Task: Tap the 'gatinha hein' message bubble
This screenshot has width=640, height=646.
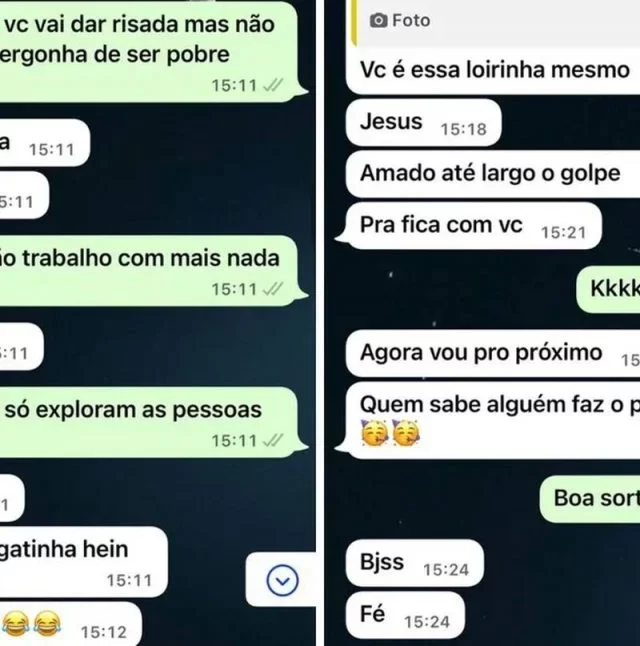Action: [x=84, y=562]
